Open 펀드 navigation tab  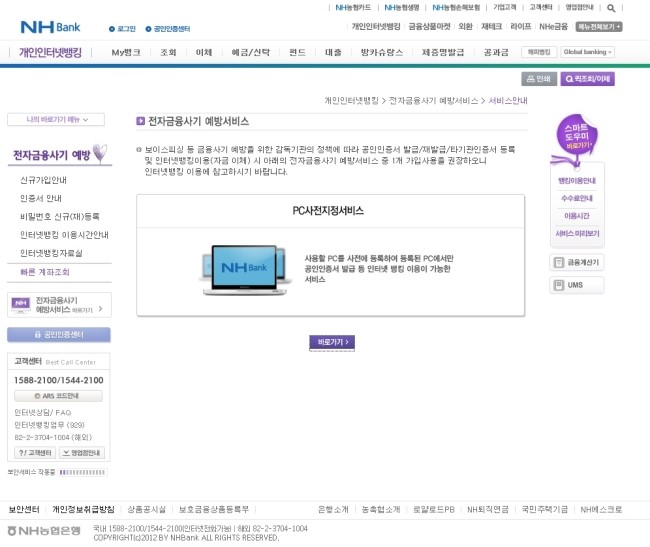(x=297, y=52)
